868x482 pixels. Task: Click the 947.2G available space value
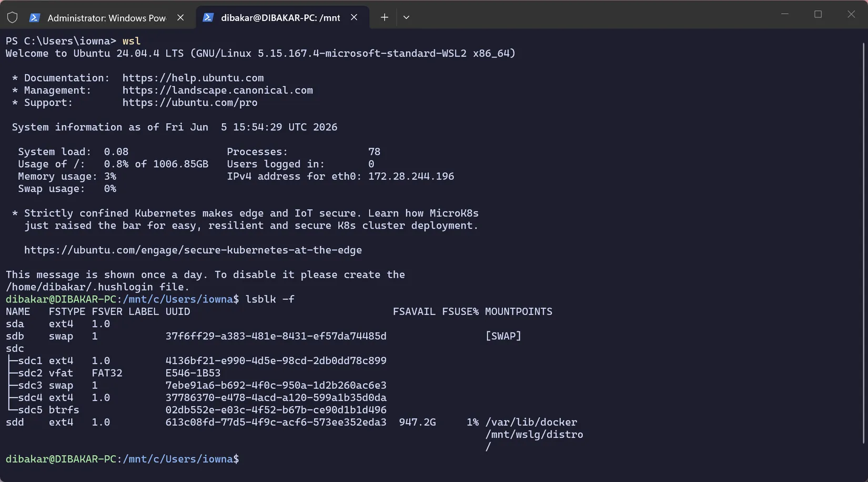pos(417,422)
